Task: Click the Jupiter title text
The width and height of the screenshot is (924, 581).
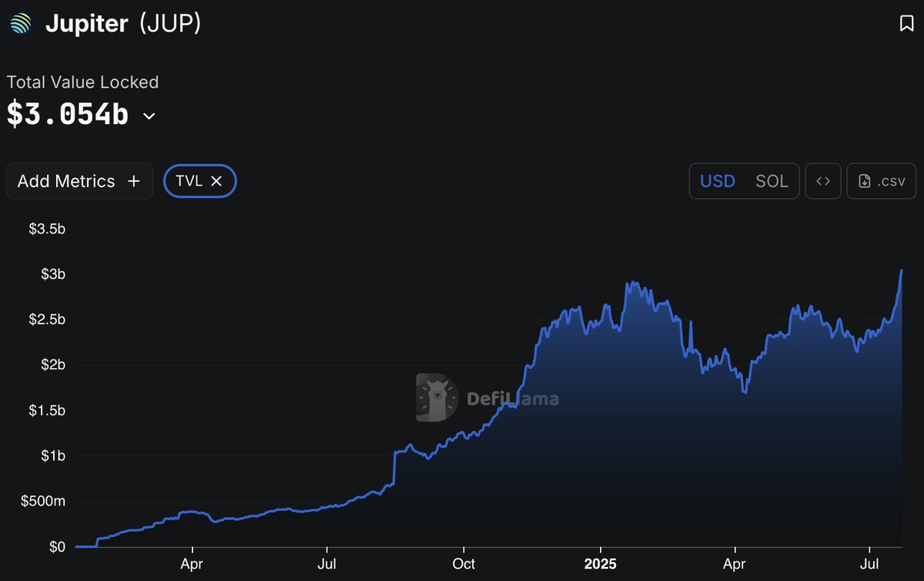Action: click(86, 24)
